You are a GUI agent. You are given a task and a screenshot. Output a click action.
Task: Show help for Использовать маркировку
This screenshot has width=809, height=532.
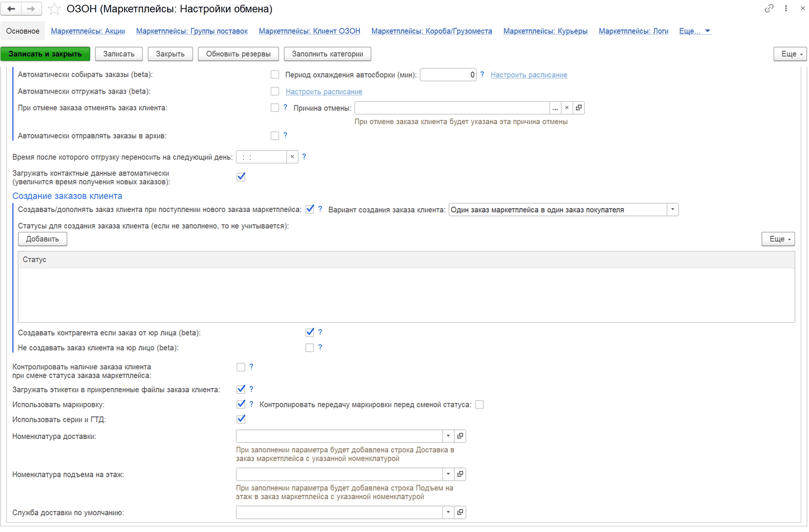[251, 404]
